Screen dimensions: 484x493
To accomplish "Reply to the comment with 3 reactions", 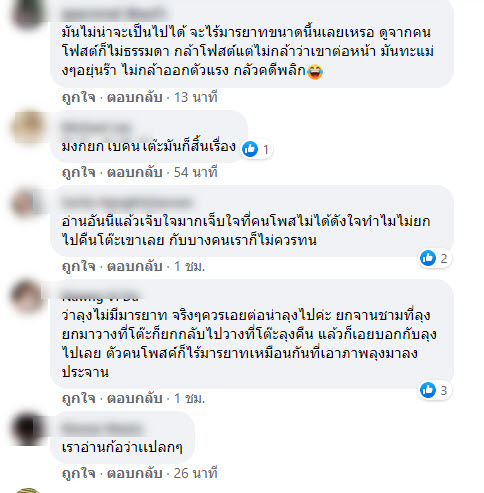I will point(135,398).
